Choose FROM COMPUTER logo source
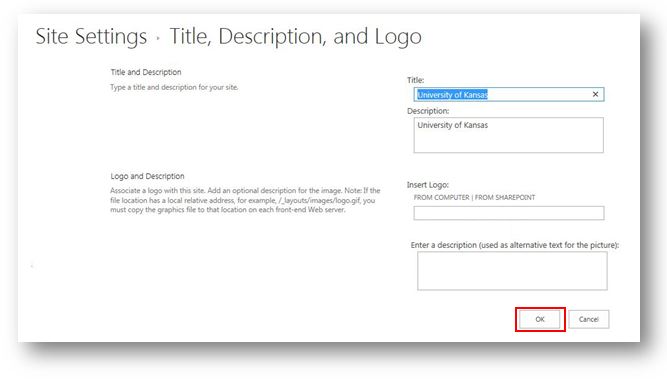The width and height of the screenshot is (667, 381). pyautogui.click(x=442, y=197)
